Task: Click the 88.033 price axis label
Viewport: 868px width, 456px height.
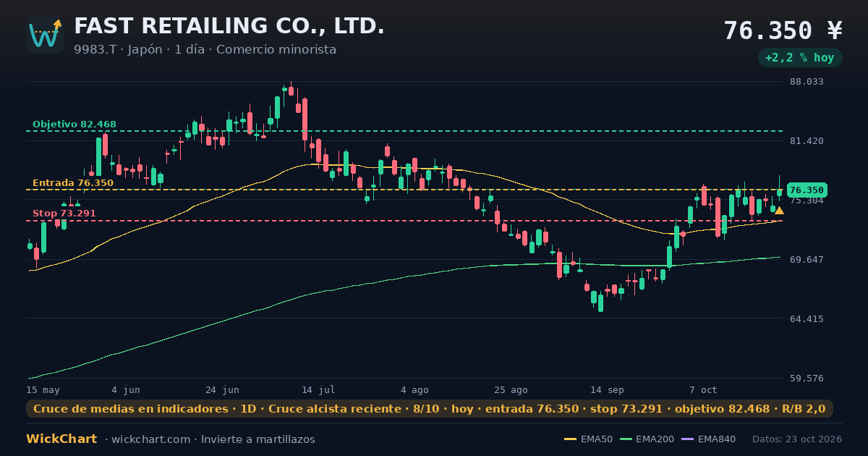Action: (x=807, y=82)
